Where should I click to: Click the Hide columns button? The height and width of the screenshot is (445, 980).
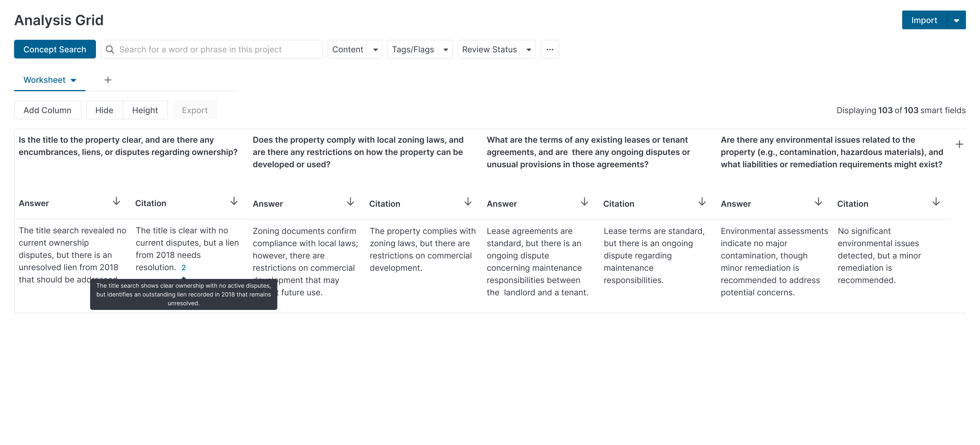tap(104, 110)
